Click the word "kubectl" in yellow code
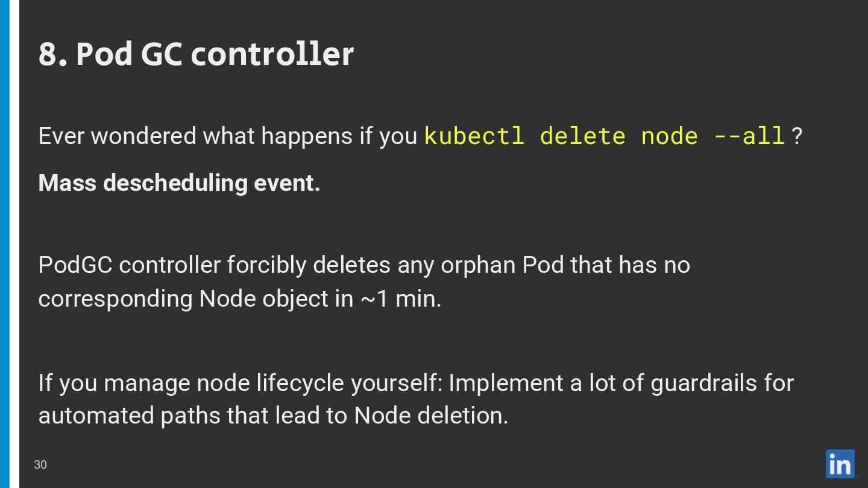 click(x=474, y=136)
